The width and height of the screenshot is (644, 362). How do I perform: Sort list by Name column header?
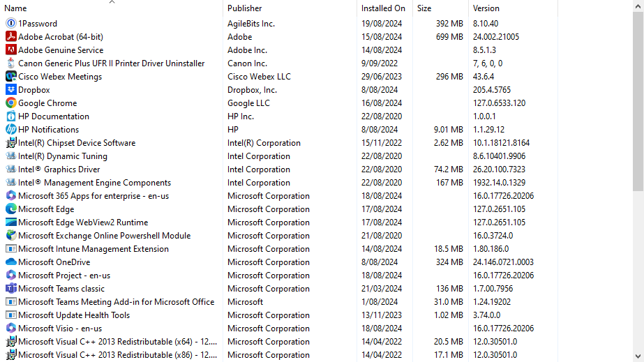[112, 8]
